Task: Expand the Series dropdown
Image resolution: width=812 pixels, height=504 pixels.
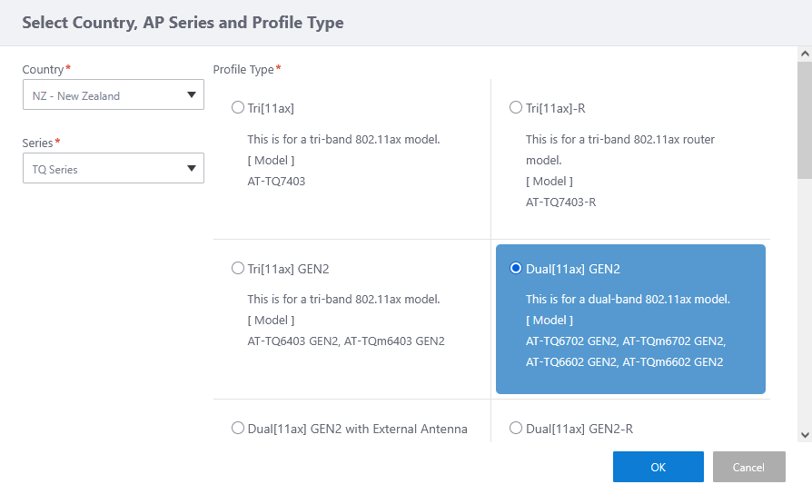Action: pos(113,168)
